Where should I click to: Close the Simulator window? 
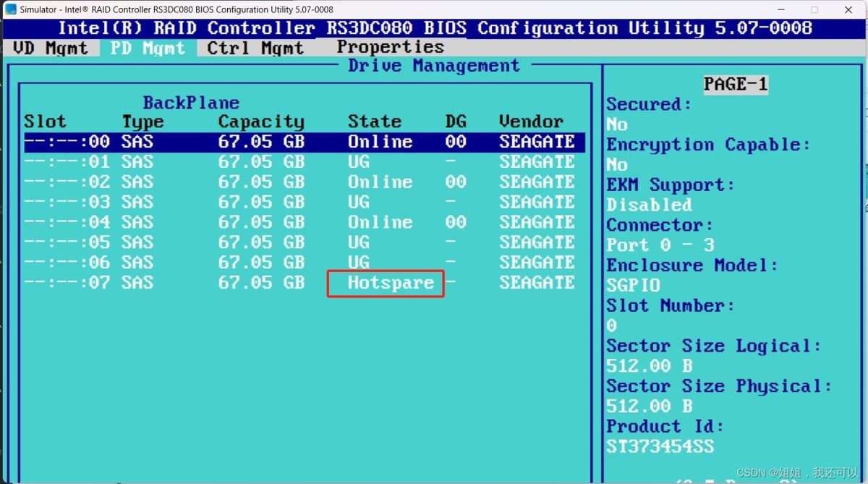point(848,9)
